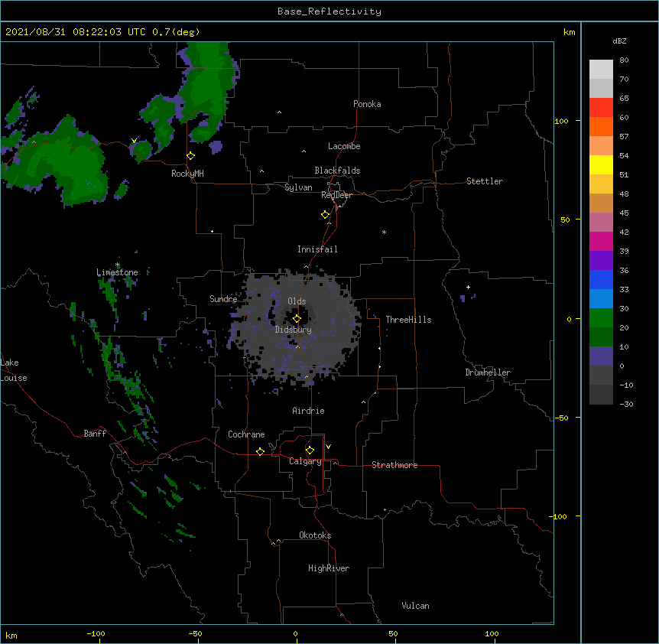The height and width of the screenshot is (644, 659).
Task: Select the Vulcan label
Action: tap(415, 606)
